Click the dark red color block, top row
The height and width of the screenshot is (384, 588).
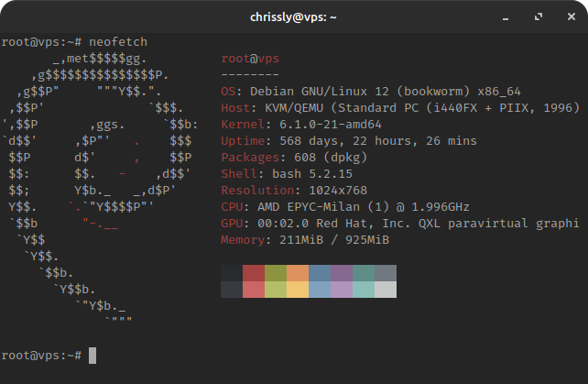pos(254,273)
